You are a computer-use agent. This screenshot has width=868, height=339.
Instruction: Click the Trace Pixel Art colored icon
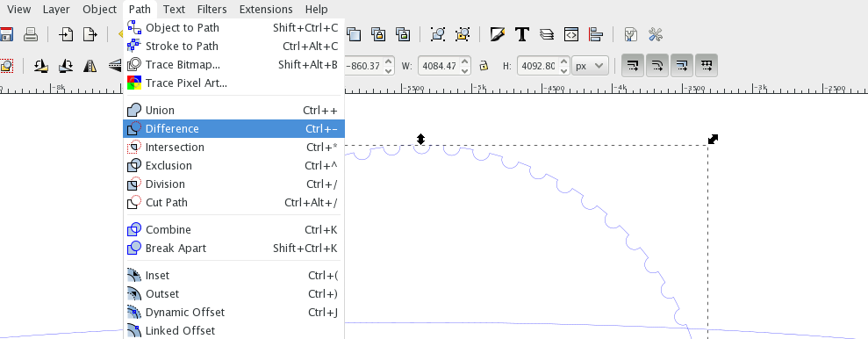coord(134,83)
